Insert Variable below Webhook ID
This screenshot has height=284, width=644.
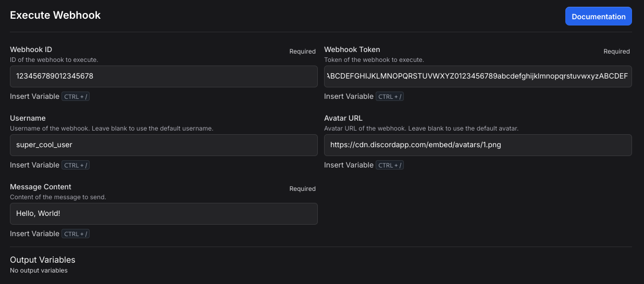pos(34,96)
